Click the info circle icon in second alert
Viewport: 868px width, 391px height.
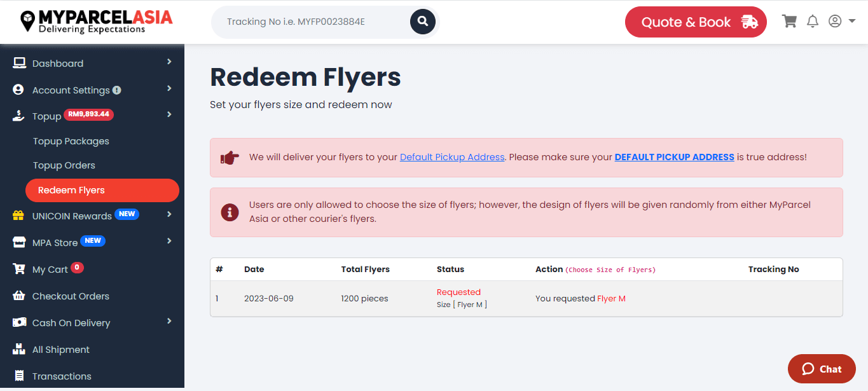pyautogui.click(x=230, y=212)
